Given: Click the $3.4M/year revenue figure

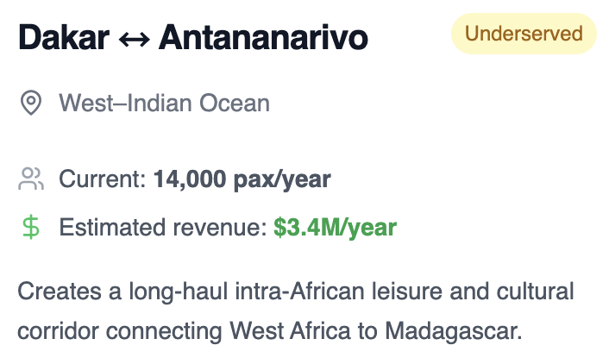Looking at the screenshot, I should [x=336, y=228].
